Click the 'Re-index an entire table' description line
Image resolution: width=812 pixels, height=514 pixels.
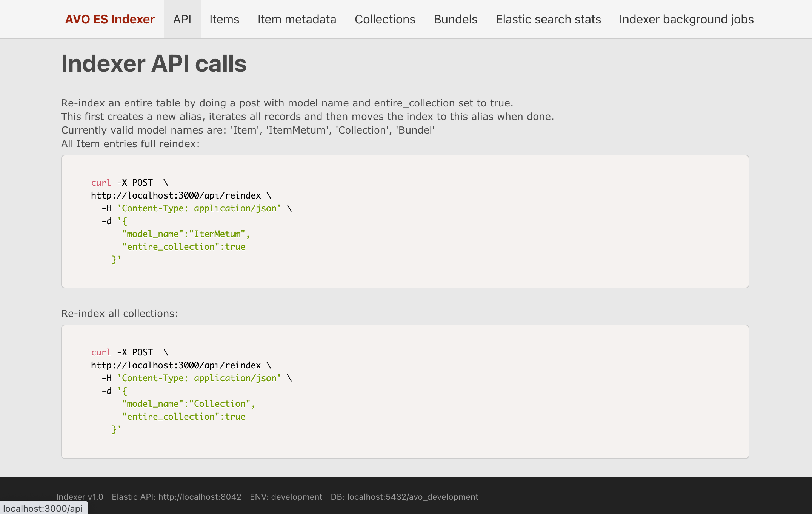click(x=287, y=103)
